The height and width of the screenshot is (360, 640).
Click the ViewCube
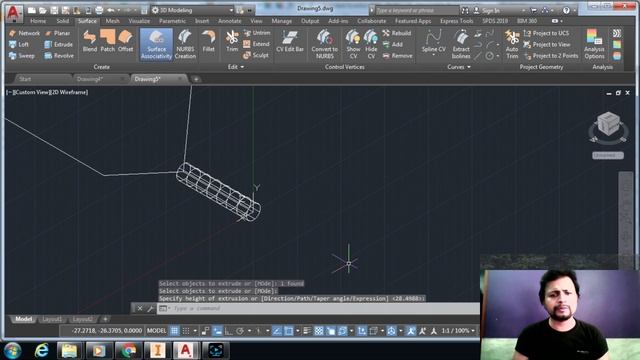coord(608,124)
